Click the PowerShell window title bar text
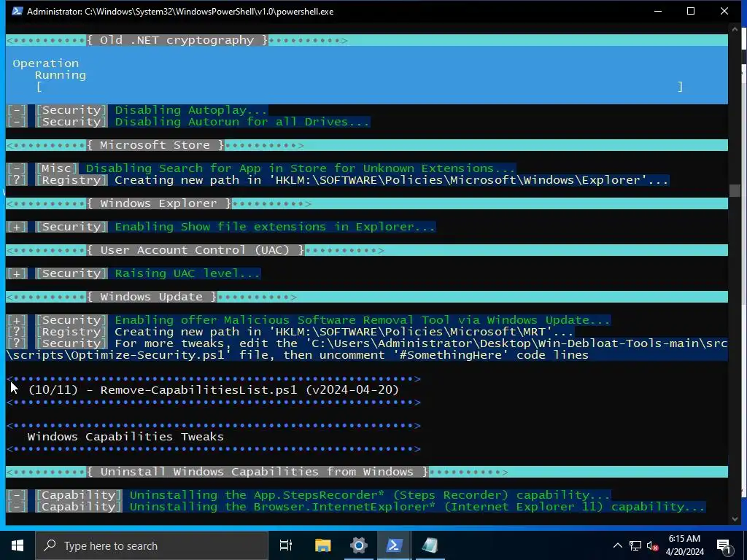This screenshot has height=560, width=747. pos(180,12)
